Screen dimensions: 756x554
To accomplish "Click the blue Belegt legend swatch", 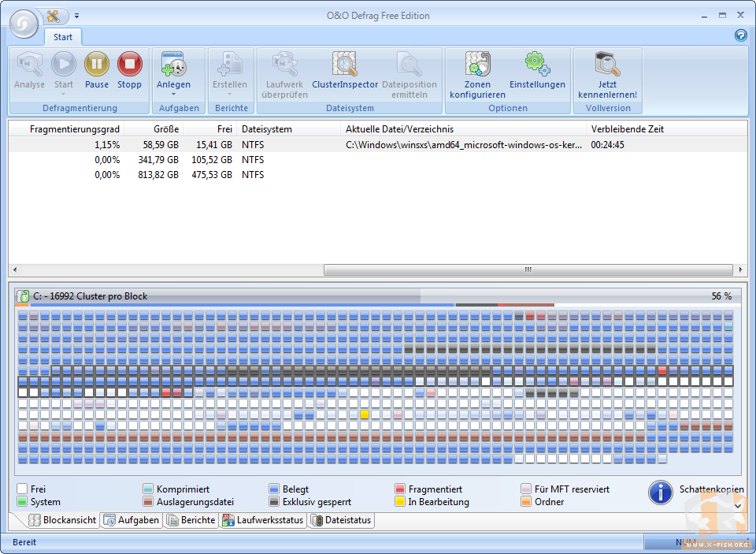I will point(274,489).
